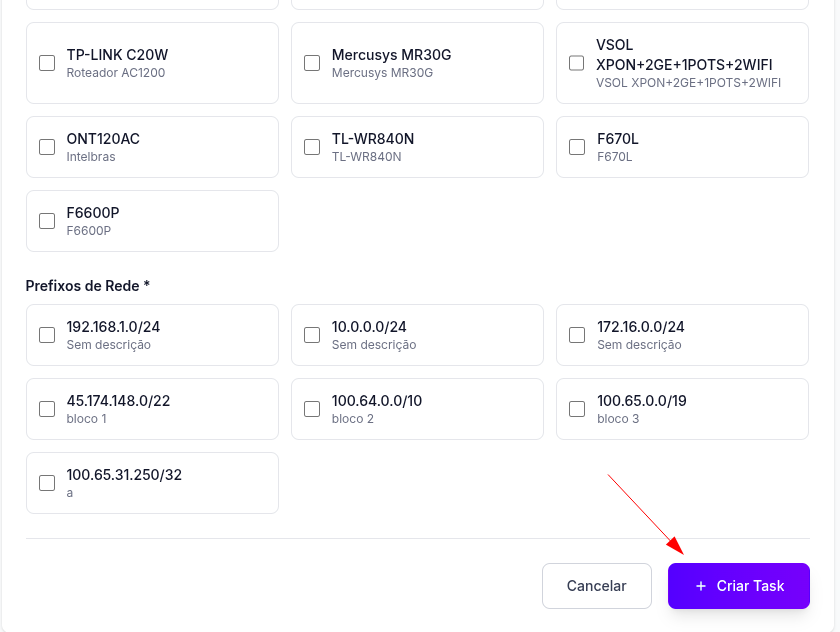Click the bloco 2 prefix card
840x632 pixels.
pyautogui.click(x=417, y=409)
